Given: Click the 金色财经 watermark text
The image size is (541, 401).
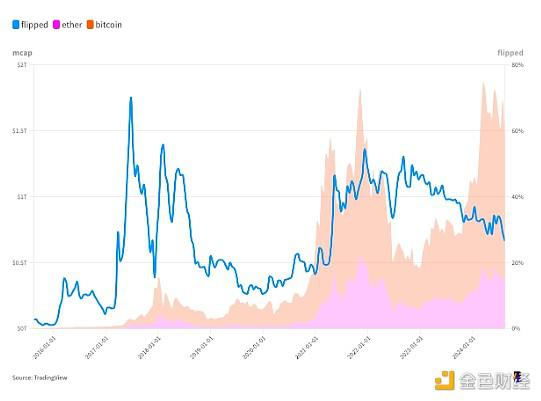Looking at the screenshot, I should click(494, 381).
